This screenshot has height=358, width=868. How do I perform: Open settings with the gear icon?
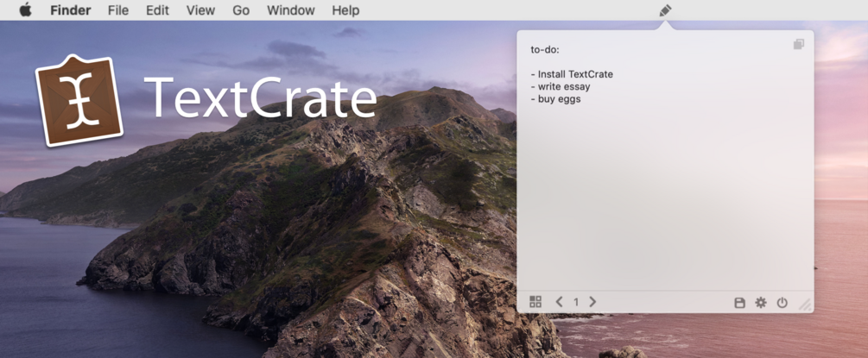click(761, 303)
